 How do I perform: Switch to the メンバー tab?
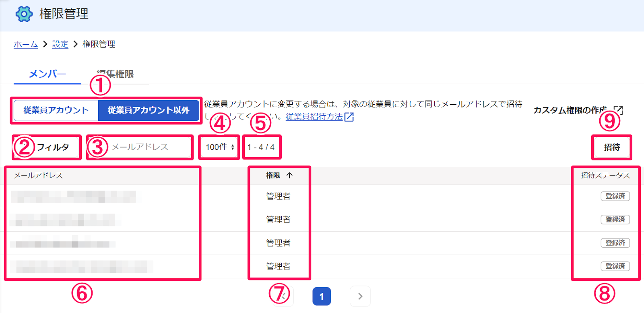[47, 74]
